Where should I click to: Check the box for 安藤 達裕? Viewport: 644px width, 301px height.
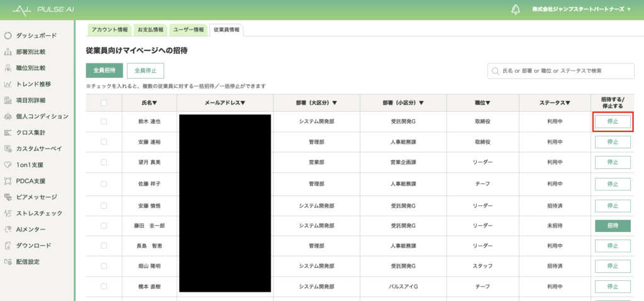104,141
